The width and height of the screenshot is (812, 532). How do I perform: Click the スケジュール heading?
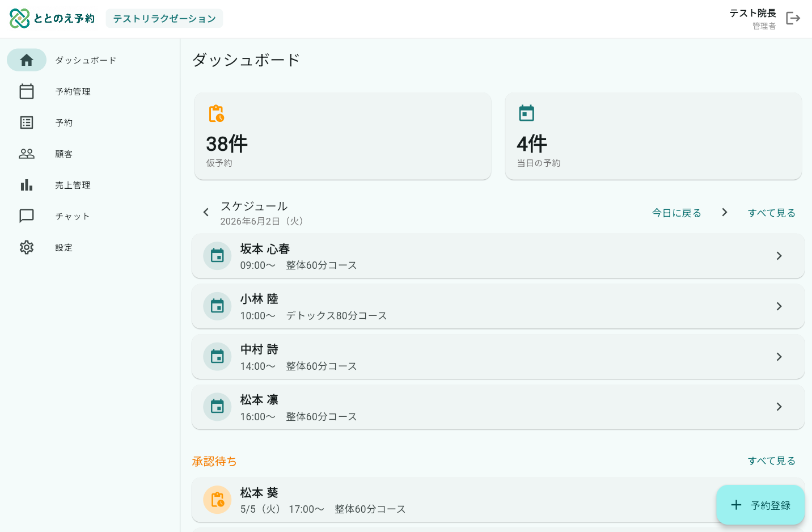point(254,206)
